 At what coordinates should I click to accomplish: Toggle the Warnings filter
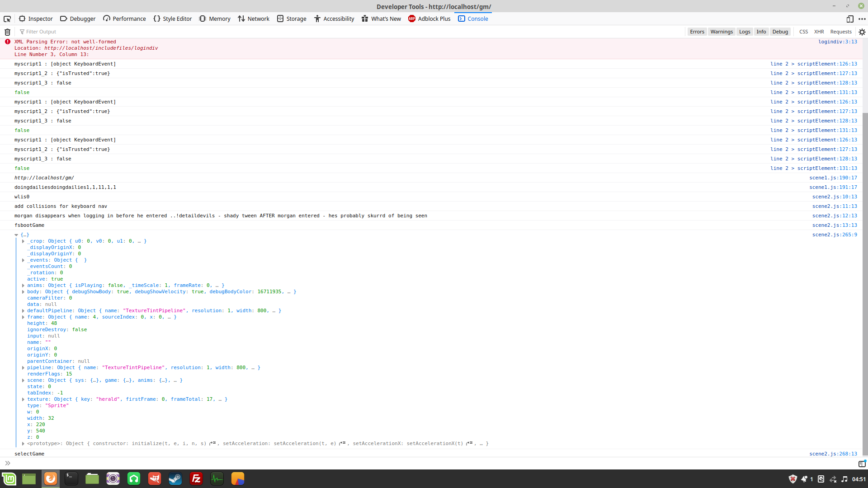click(722, 32)
